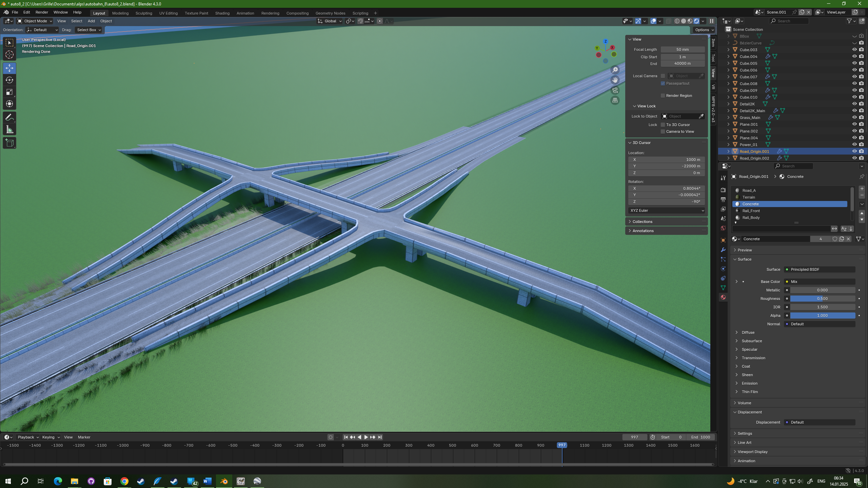Open the Render menu

(x=42, y=12)
